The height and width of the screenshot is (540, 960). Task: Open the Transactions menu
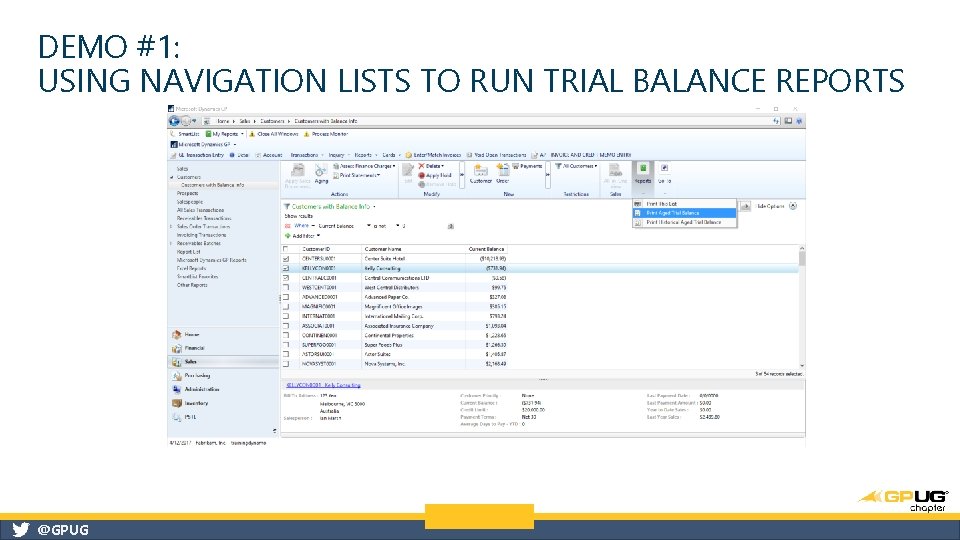click(306, 156)
